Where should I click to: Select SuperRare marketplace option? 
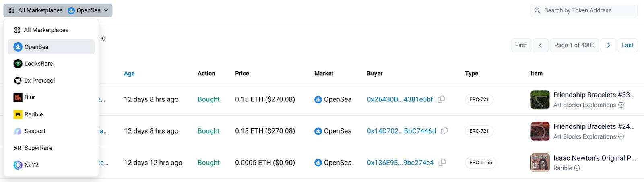(x=51, y=148)
